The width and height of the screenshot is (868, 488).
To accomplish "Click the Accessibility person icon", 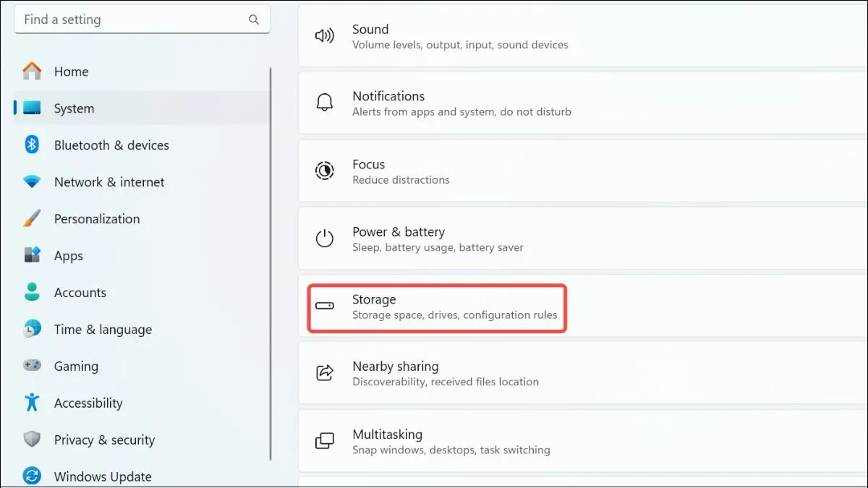I will click(32, 403).
